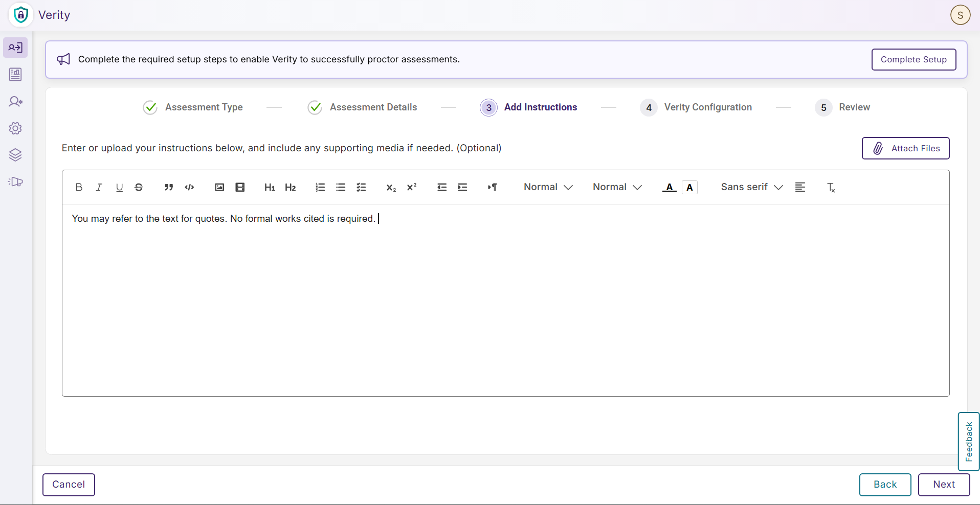Apply subscript formatting

[x=391, y=187]
